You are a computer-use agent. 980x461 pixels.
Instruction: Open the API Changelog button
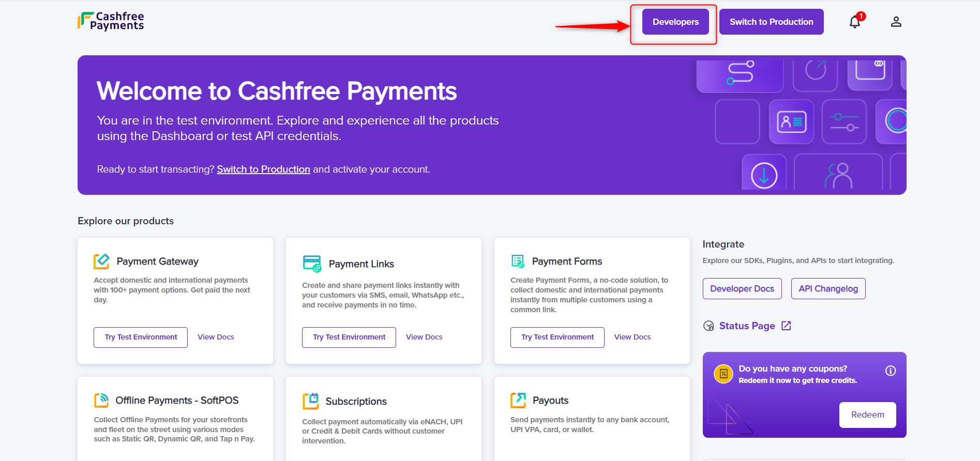tap(828, 288)
